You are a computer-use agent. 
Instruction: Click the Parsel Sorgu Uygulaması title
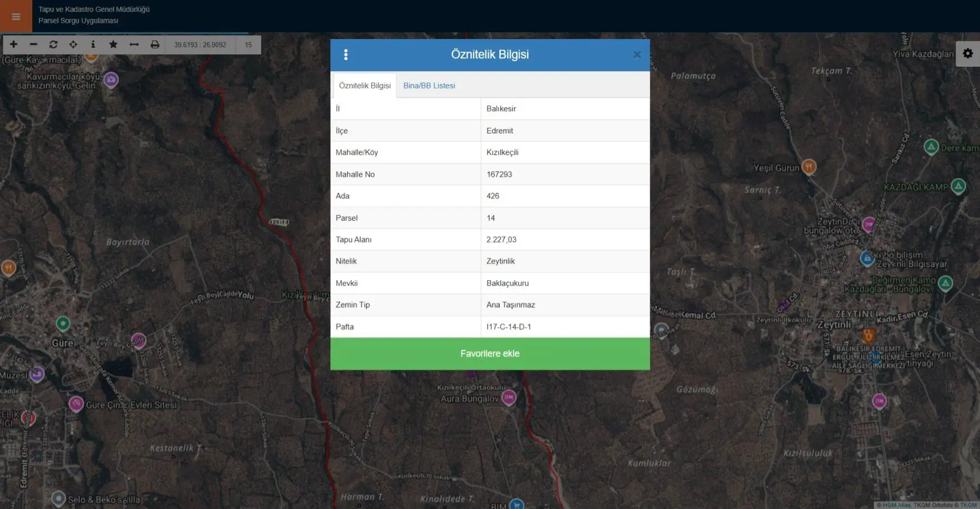(78, 21)
